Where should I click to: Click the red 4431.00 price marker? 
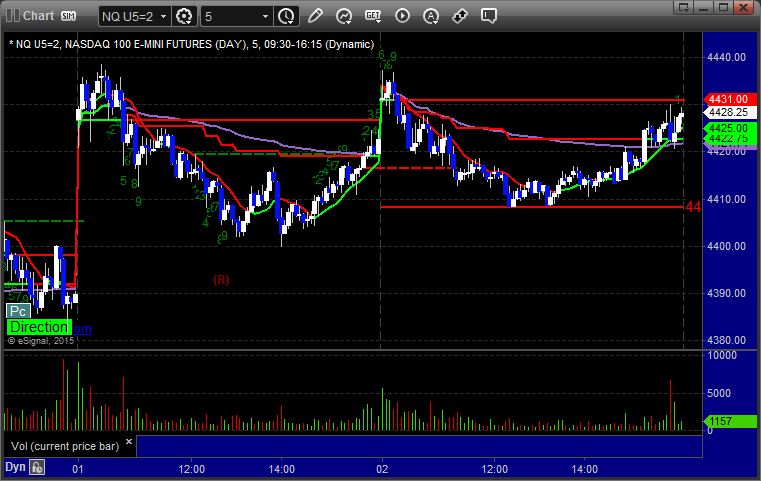(x=729, y=99)
